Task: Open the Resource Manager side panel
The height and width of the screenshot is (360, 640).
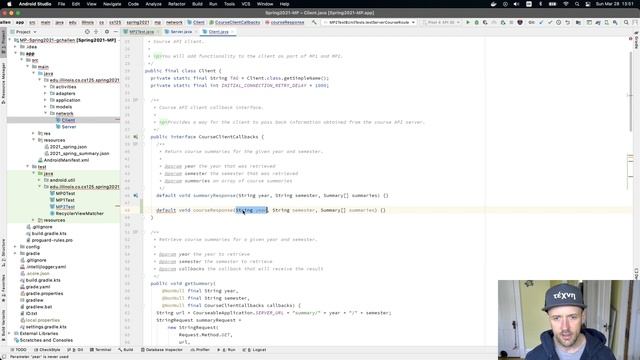Action: coord(3,83)
